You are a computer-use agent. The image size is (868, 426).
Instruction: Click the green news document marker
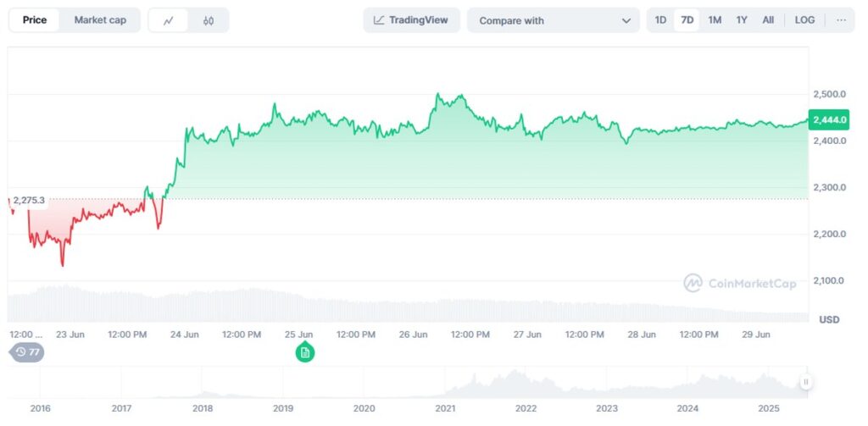click(305, 352)
